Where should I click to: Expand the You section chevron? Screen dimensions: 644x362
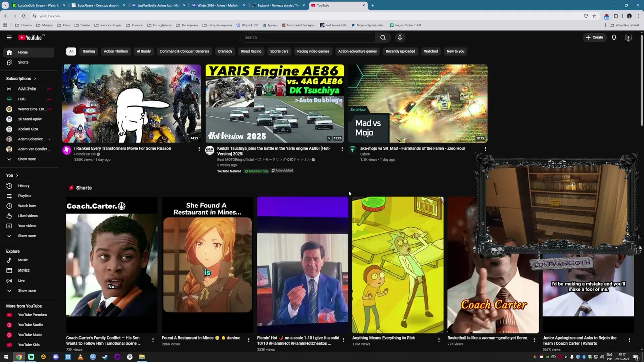(17, 175)
